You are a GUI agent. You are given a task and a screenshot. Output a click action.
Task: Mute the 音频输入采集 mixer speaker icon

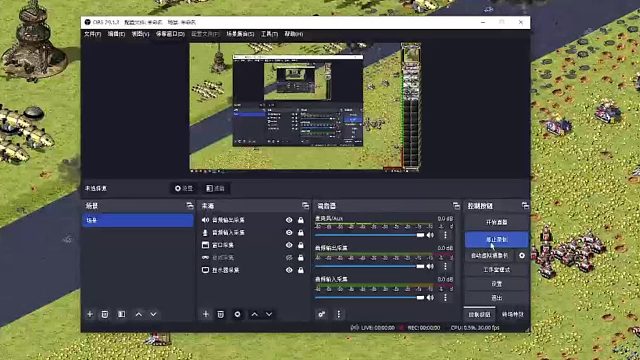pos(430,298)
